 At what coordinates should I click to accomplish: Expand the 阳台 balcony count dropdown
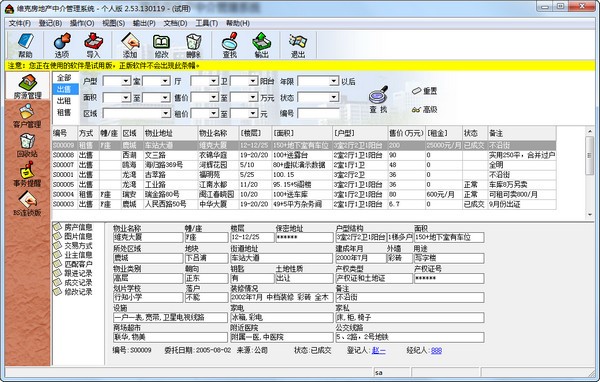(x=253, y=81)
